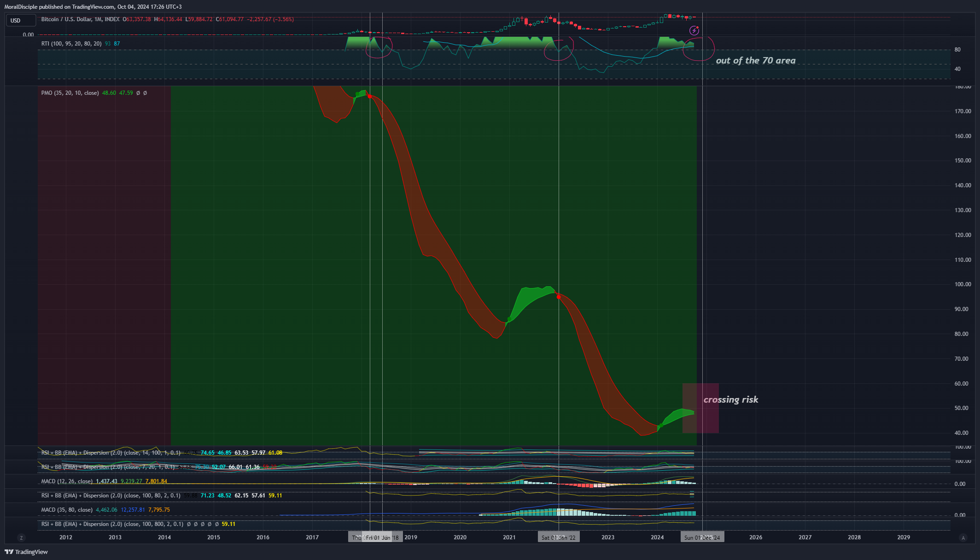Click the 50.00 level on PMO price scale

pyautogui.click(x=962, y=408)
